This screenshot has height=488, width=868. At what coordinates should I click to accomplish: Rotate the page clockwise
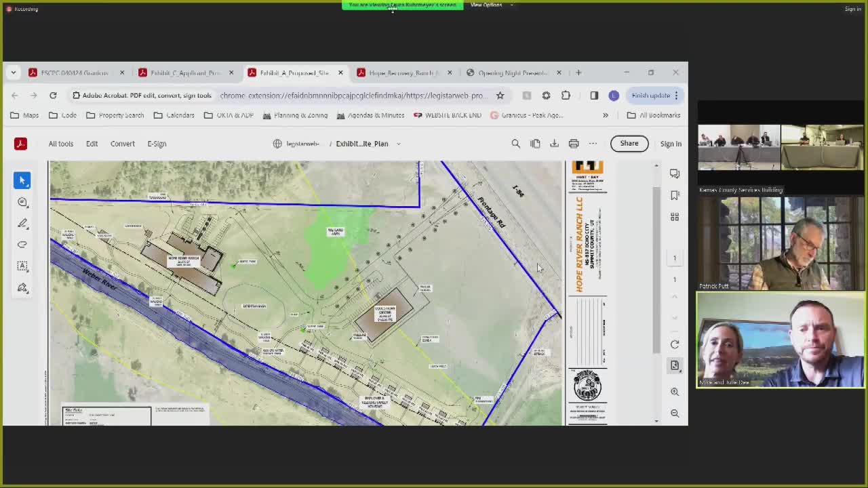(675, 344)
